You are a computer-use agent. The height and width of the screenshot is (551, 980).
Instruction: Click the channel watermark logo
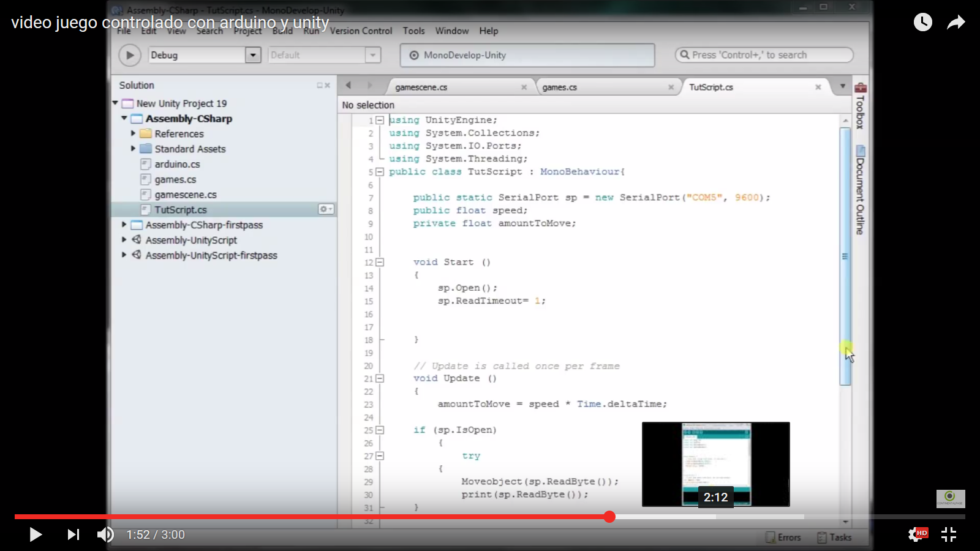[951, 498]
